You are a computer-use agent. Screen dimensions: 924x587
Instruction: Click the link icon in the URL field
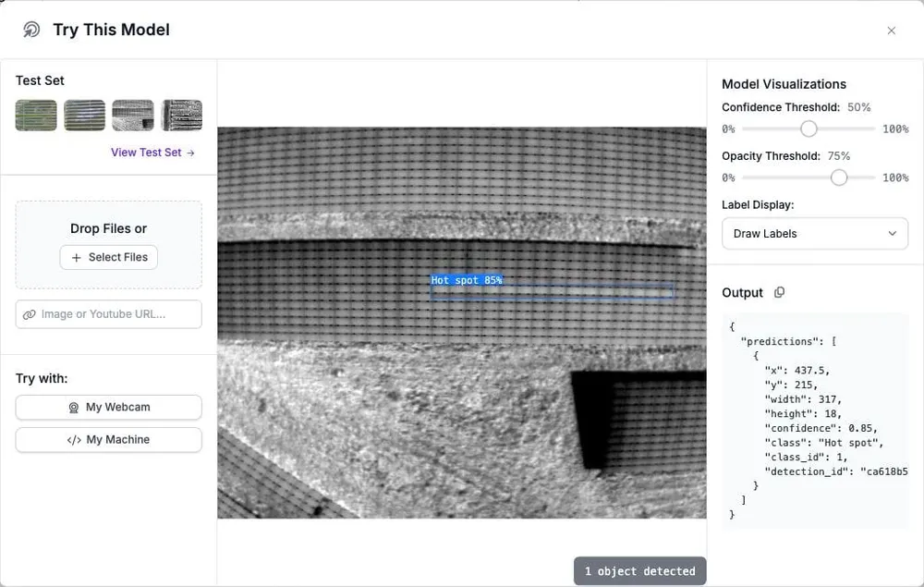point(29,314)
